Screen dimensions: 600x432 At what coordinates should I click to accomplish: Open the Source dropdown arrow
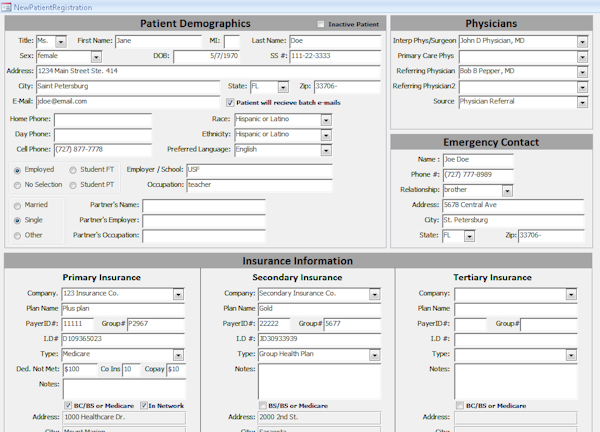point(582,103)
